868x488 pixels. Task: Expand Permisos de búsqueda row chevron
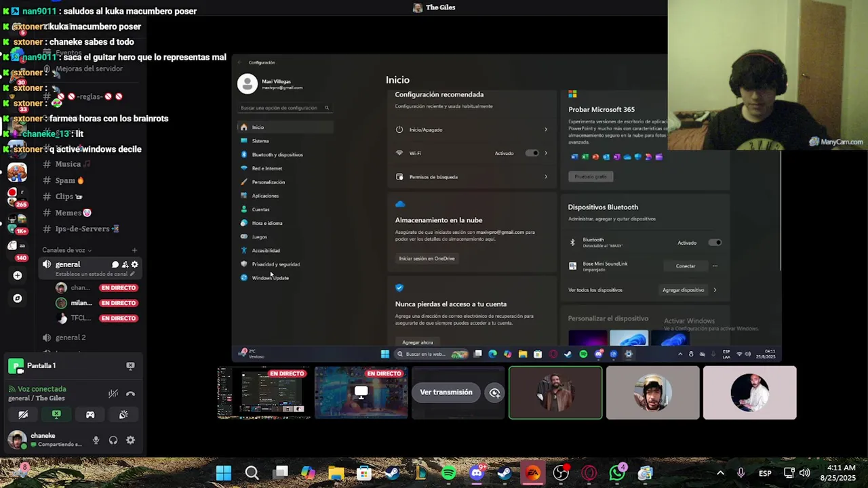click(x=546, y=177)
